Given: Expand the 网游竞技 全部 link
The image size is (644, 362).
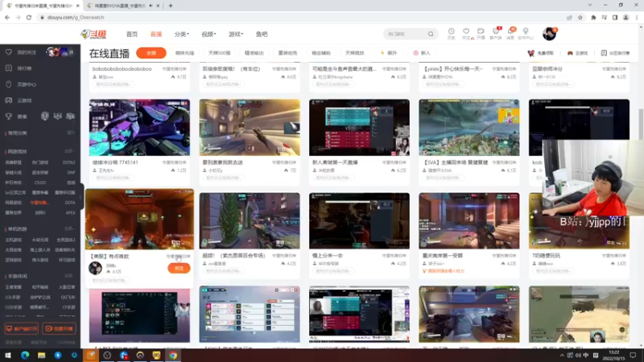Looking at the screenshot, I should coord(71,151).
